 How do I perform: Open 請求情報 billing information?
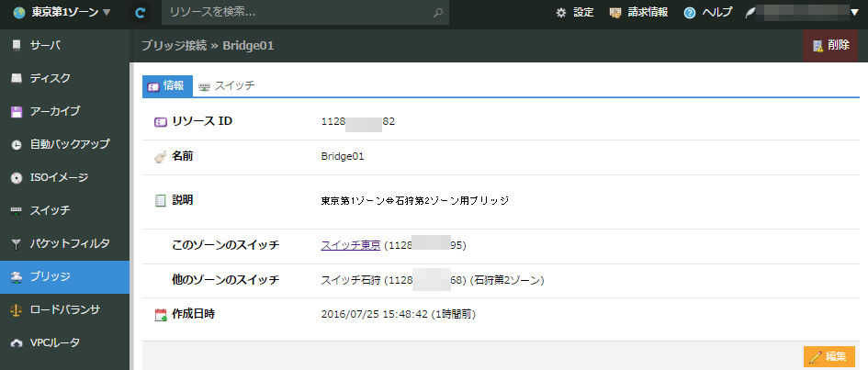point(639,13)
